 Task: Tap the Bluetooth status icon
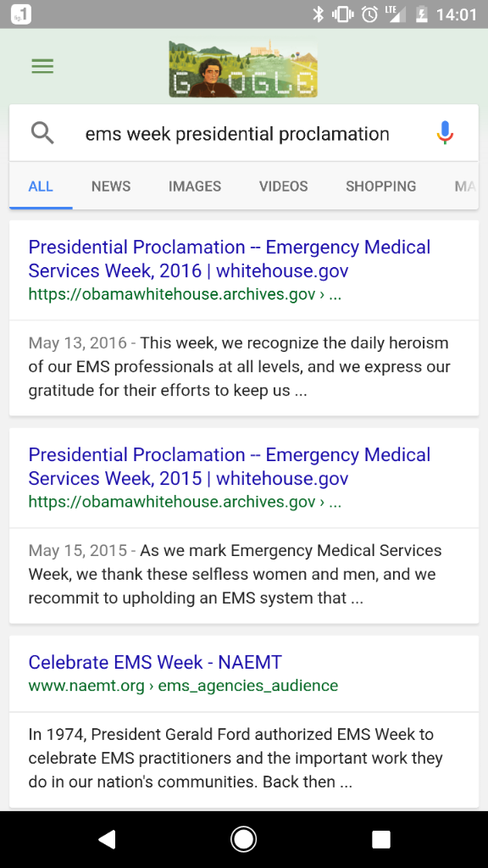pos(318,14)
